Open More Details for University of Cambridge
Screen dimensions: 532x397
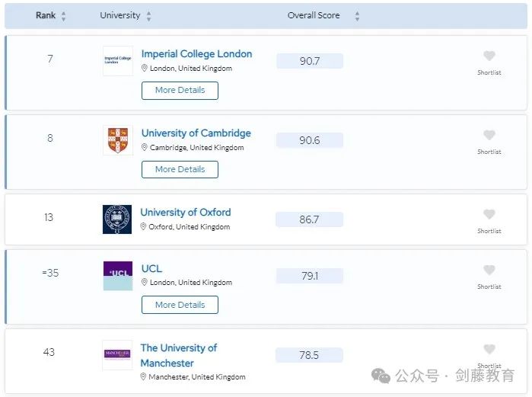point(180,169)
